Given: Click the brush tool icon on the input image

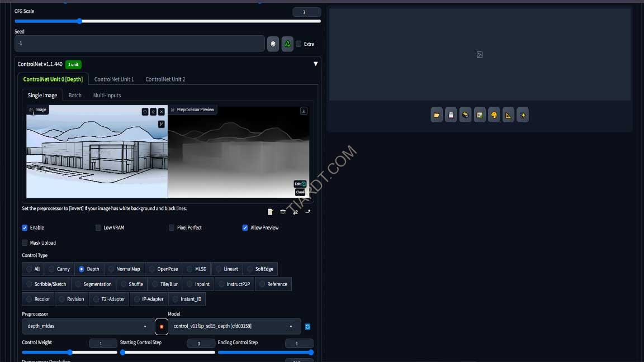Looking at the screenshot, I should (162, 124).
